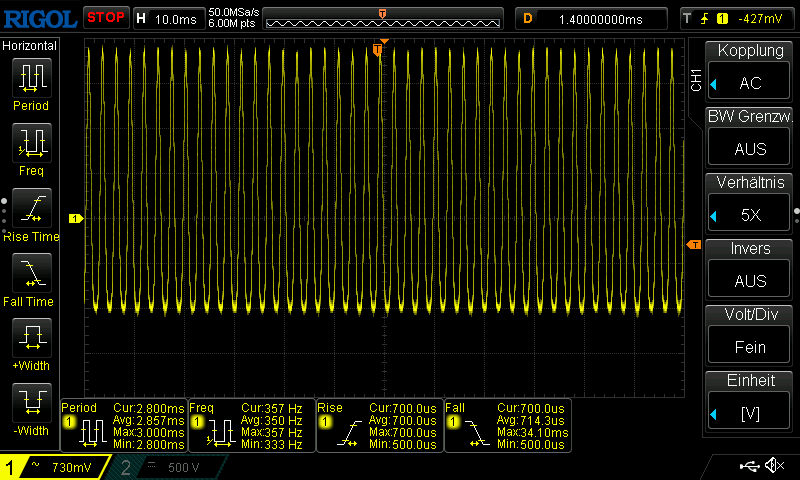Toggle Invers setting AUS
Screen dimensions: 800x480
749,281
